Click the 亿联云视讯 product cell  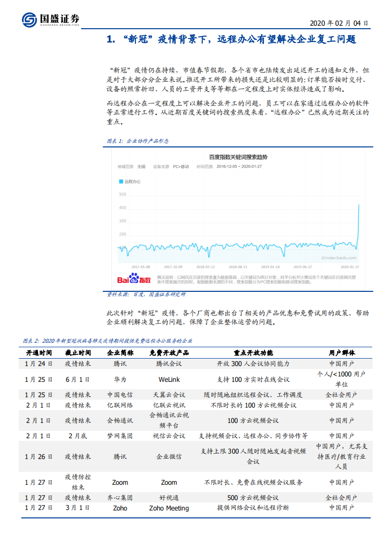pyautogui.click(x=169, y=405)
